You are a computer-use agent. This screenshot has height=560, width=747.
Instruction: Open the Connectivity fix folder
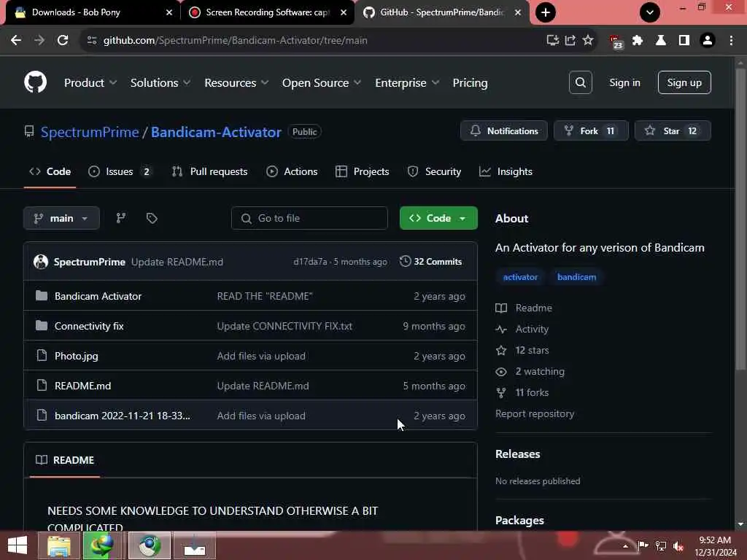pyautogui.click(x=89, y=326)
